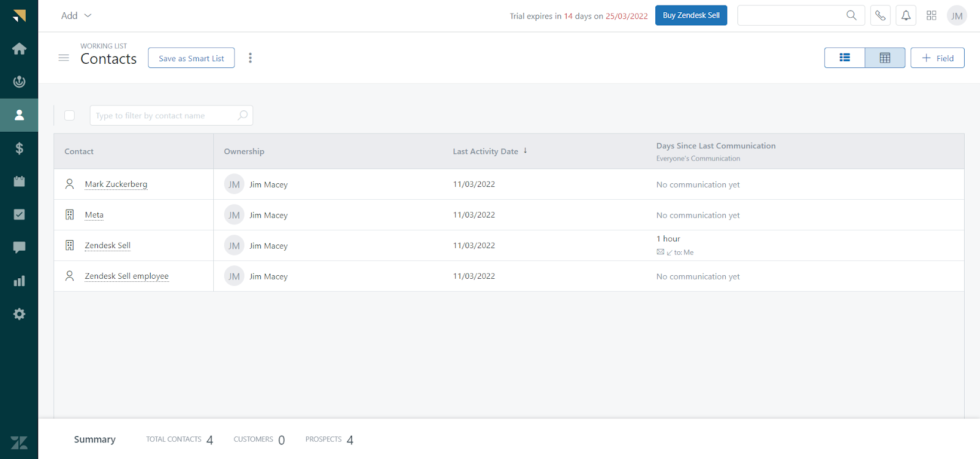Click the Contact column header
Screen dimensions: 980x459
click(79, 151)
